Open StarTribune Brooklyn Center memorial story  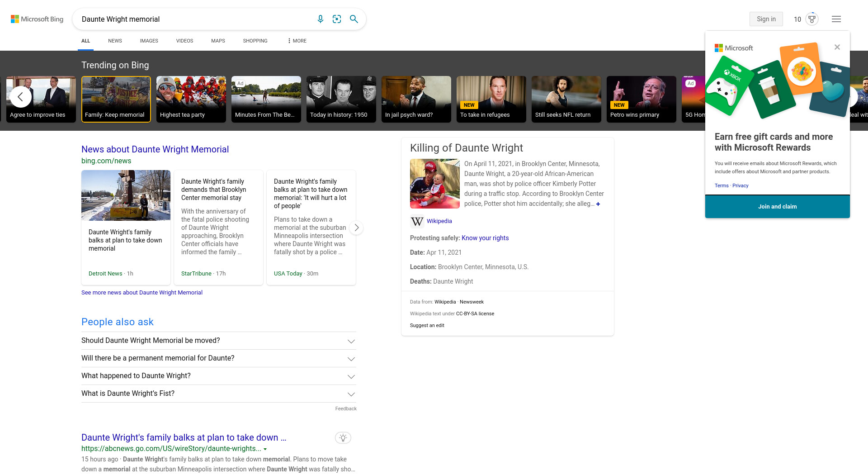coord(218,228)
